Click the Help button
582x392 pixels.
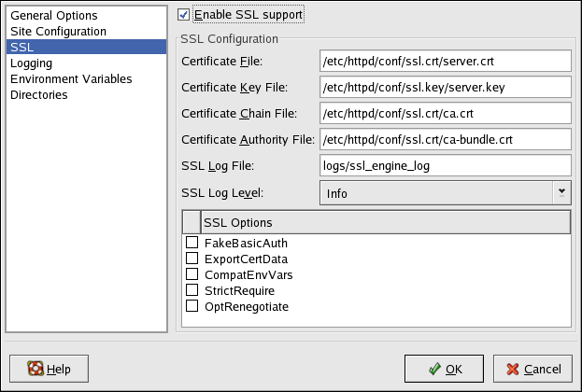coord(48,369)
